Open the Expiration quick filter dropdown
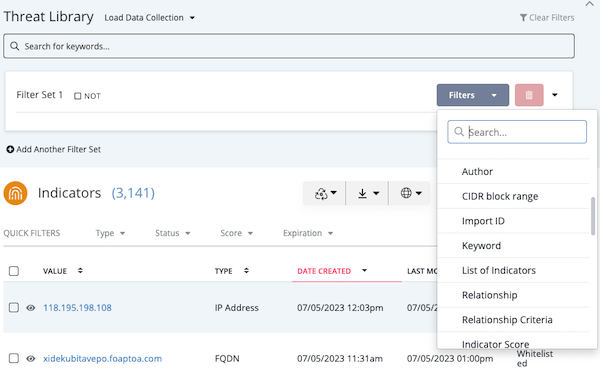This screenshot has height=372, width=600. (308, 233)
